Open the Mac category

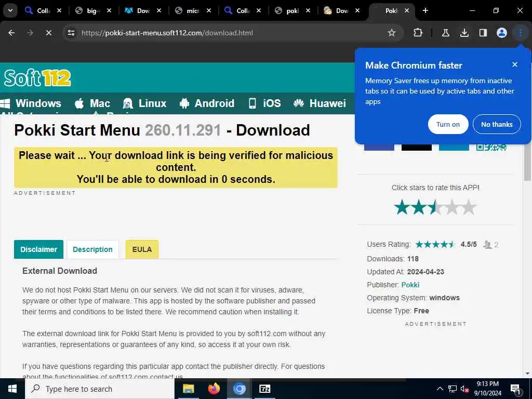[92, 103]
